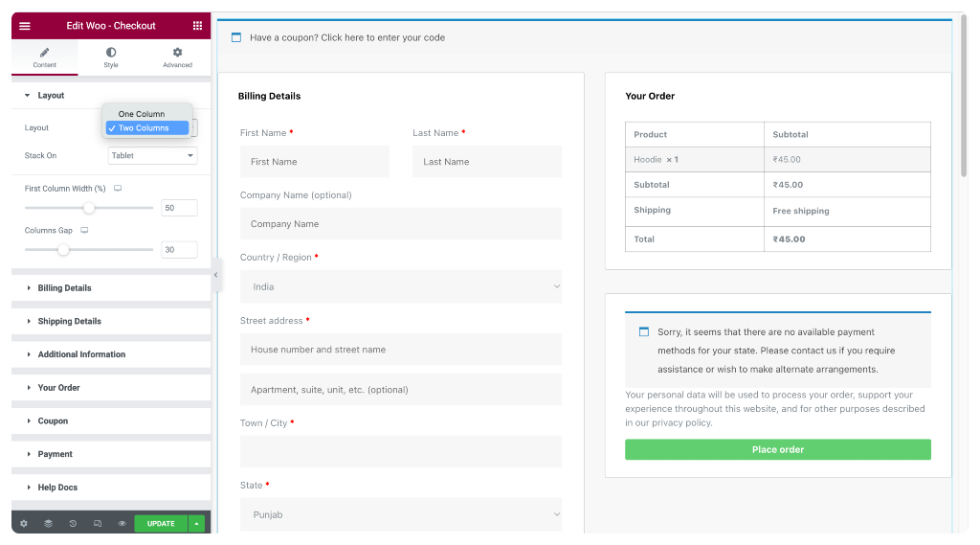Click the coupon code notice link
Image resolution: width=980 pixels, height=545 pixels.
[x=347, y=37]
